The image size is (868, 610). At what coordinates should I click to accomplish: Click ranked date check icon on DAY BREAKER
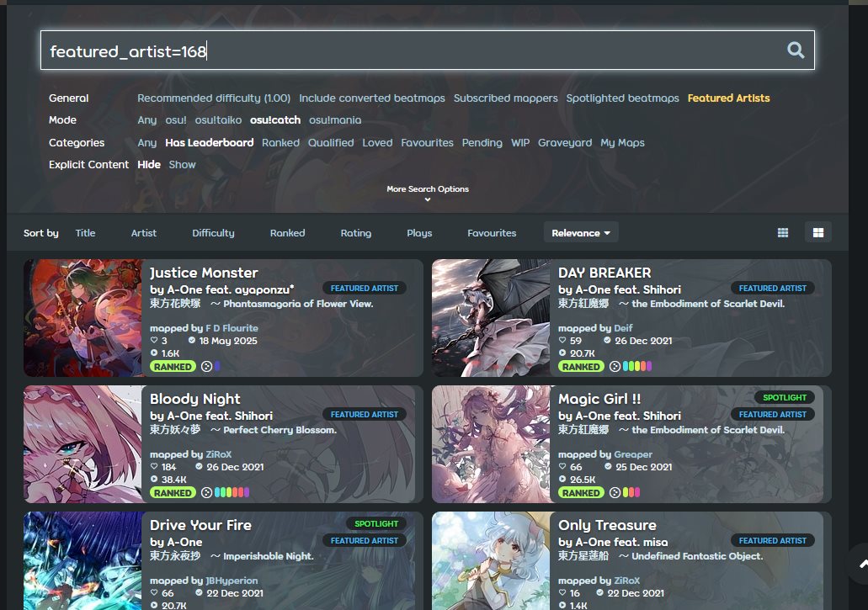click(607, 341)
